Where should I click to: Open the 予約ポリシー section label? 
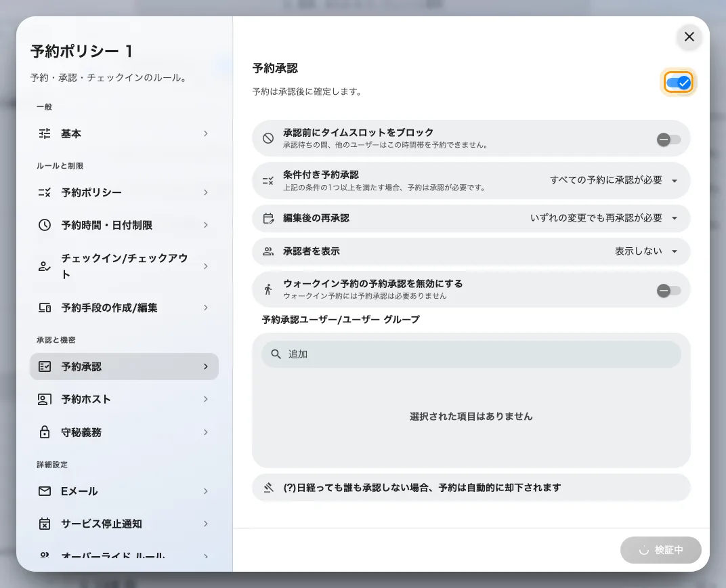[x=91, y=192]
